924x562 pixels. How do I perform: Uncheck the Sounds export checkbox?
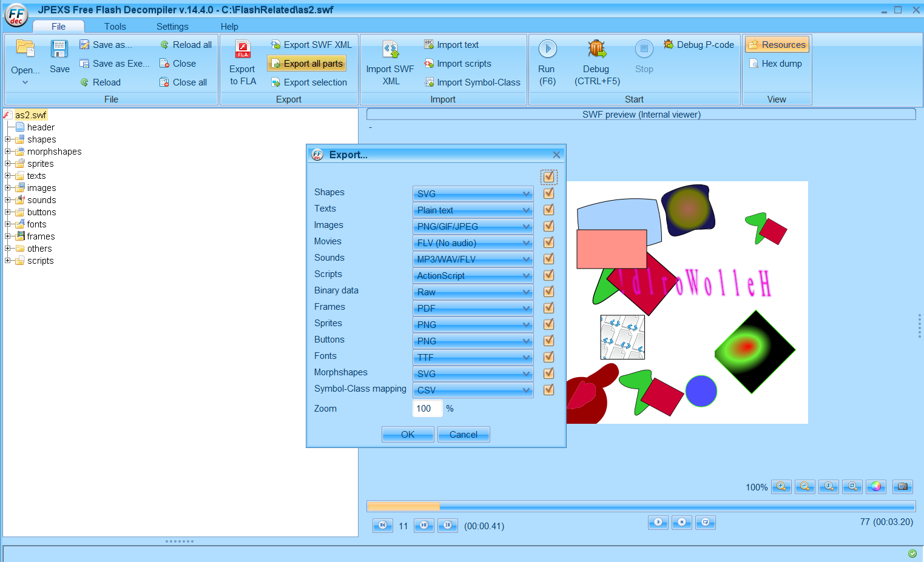549,259
